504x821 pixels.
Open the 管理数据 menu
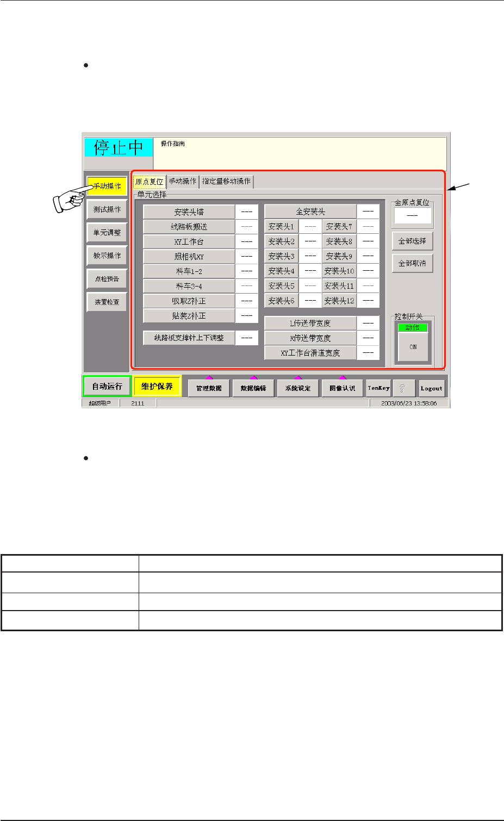209,388
